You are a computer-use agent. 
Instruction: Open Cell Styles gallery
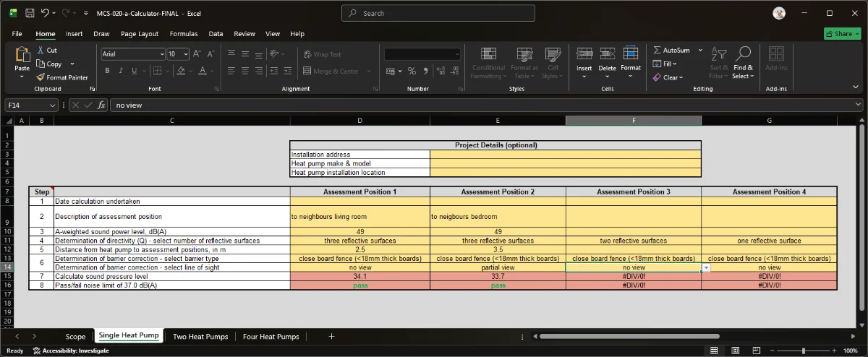[553, 63]
